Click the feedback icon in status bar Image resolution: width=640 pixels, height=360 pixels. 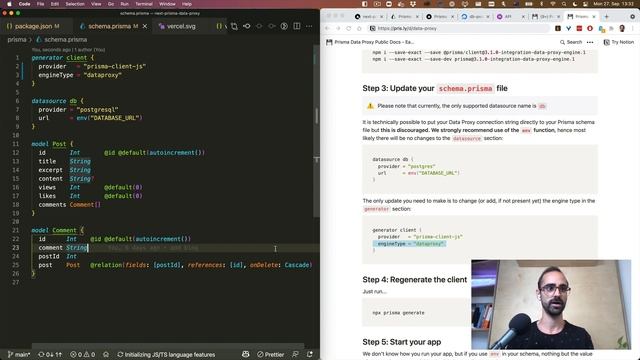(x=296, y=354)
